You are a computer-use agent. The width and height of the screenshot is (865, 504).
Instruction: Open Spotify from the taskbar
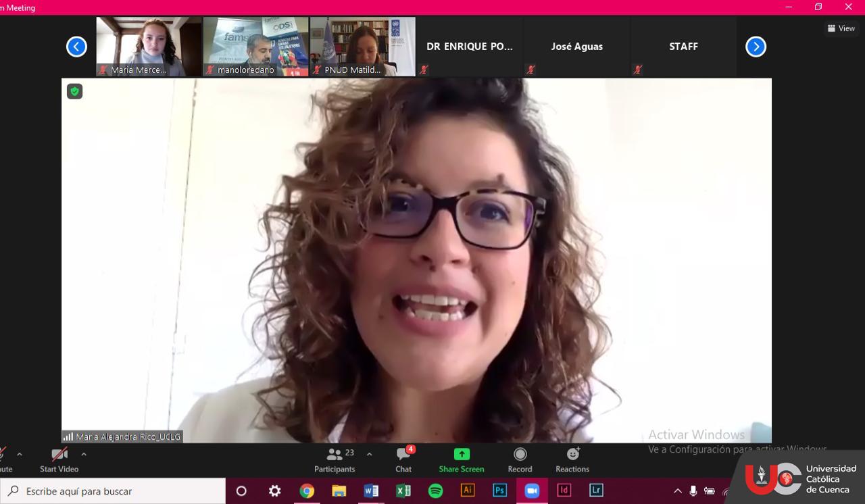click(x=436, y=491)
